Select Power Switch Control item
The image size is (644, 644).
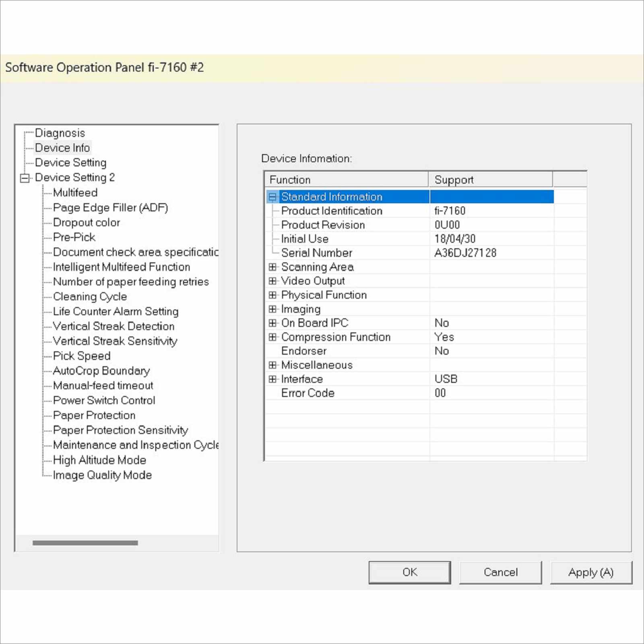pyautogui.click(x=104, y=401)
